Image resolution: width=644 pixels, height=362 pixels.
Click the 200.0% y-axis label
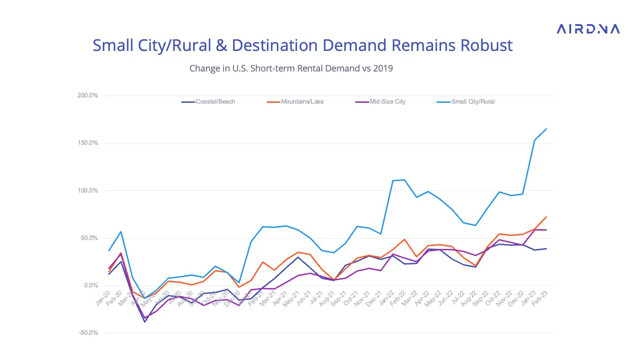tap(88, 96)
